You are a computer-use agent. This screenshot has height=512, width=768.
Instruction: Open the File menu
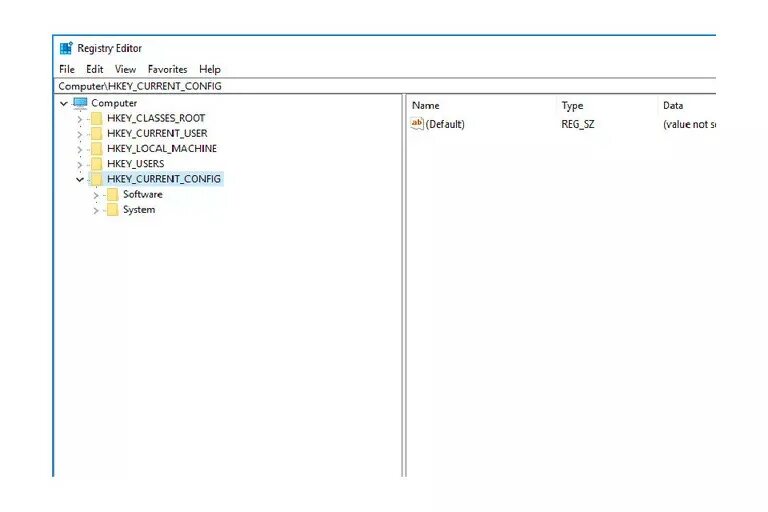click(67, 69)
